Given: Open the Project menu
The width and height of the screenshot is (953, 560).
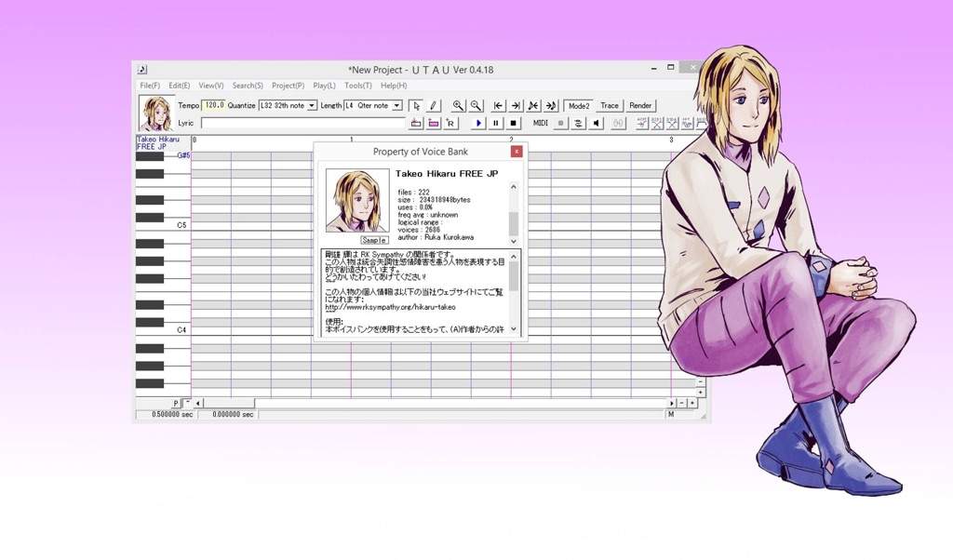Looking at the screenshot, I should click(x=289, y=86).
